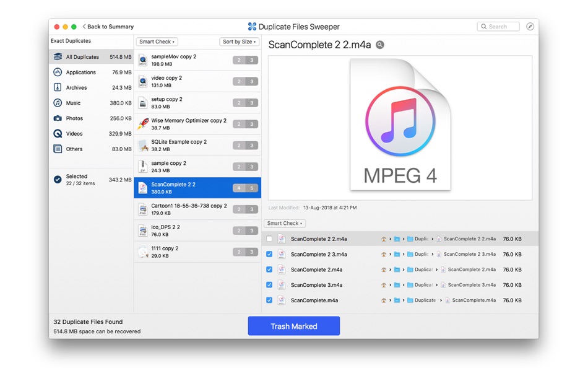The image size is (588, 368).
Task: Click the 32 Duplicate Files Found text
Action: [x=88, y=322]
